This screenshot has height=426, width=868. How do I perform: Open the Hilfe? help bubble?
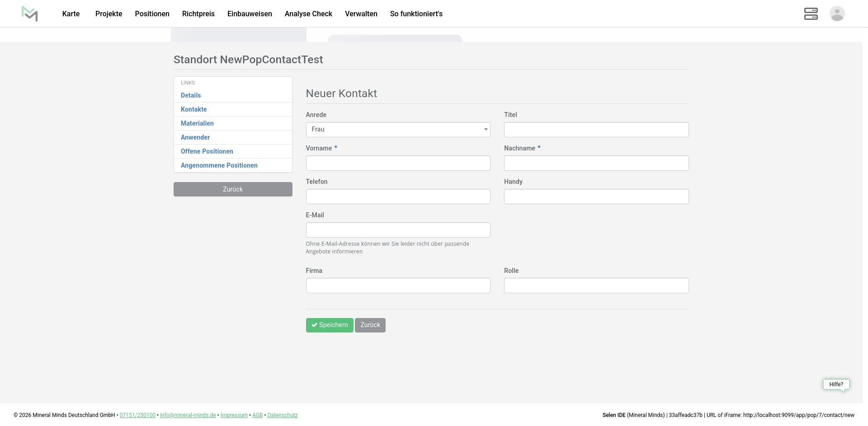[x=836, y=384]
